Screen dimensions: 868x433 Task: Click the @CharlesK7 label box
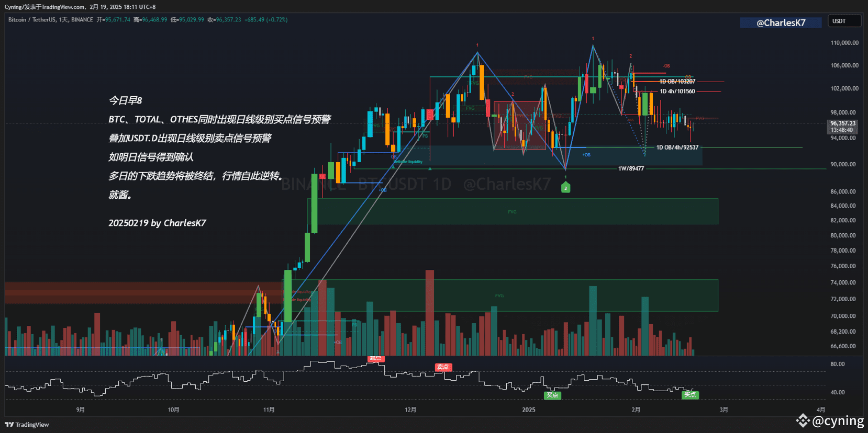click(x=781, y=22)
